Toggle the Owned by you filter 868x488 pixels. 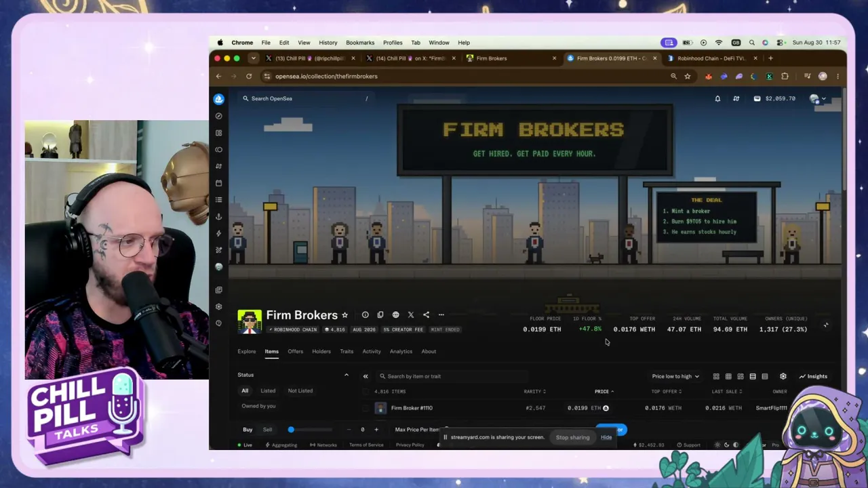258,406
